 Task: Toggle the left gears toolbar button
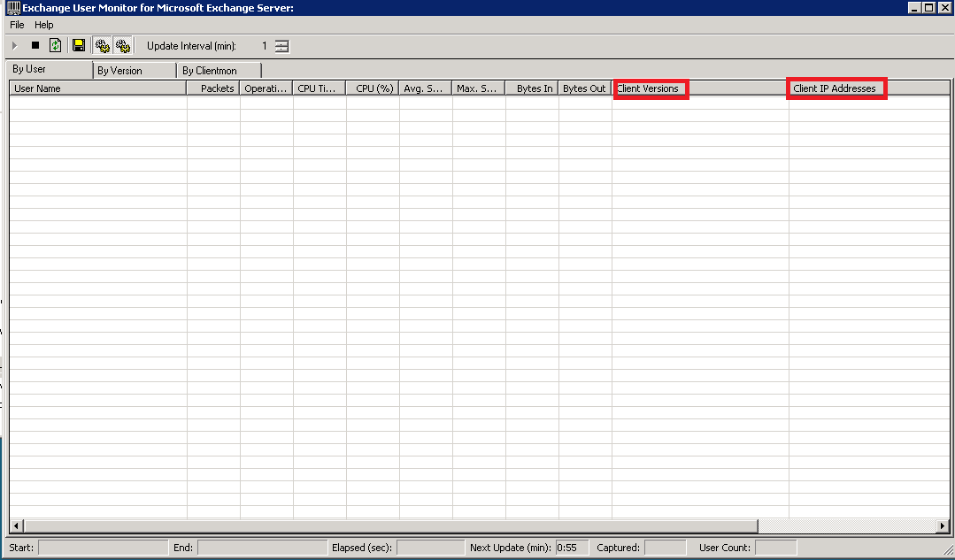(x=102, y=45)
